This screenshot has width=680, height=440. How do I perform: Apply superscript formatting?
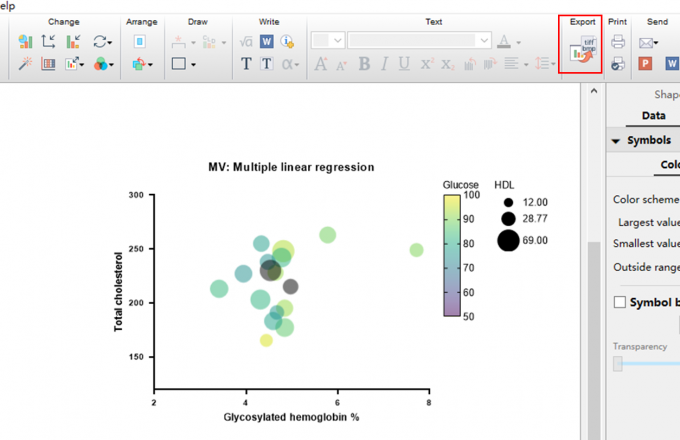point(427,64)
